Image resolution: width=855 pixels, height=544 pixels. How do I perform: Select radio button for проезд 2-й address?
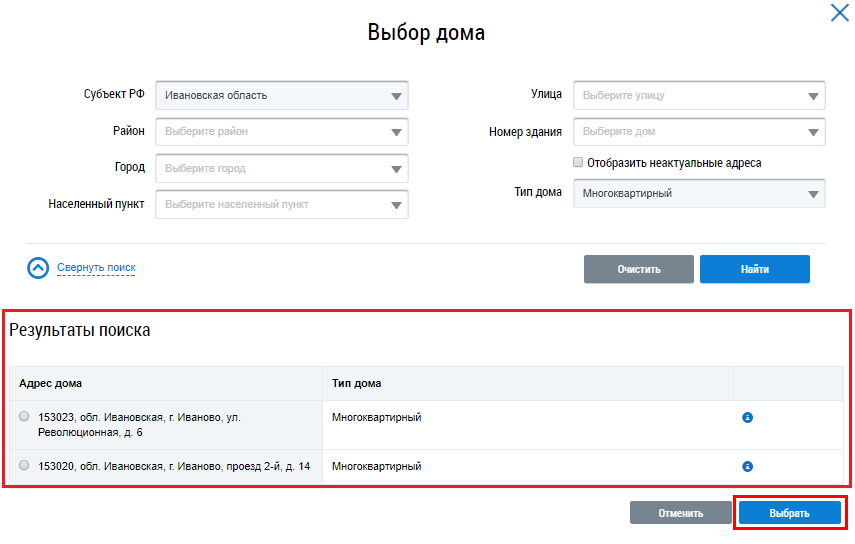pyautogui.click(x=24, y=466)
